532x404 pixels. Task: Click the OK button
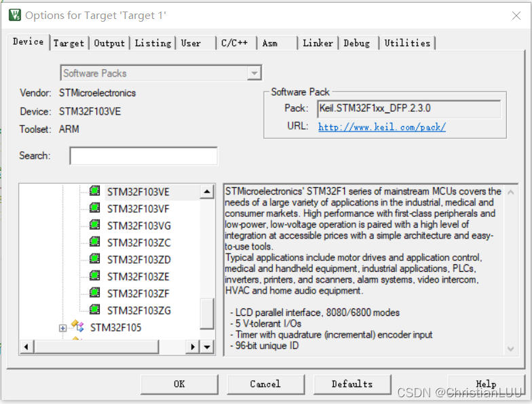(179, 384)
